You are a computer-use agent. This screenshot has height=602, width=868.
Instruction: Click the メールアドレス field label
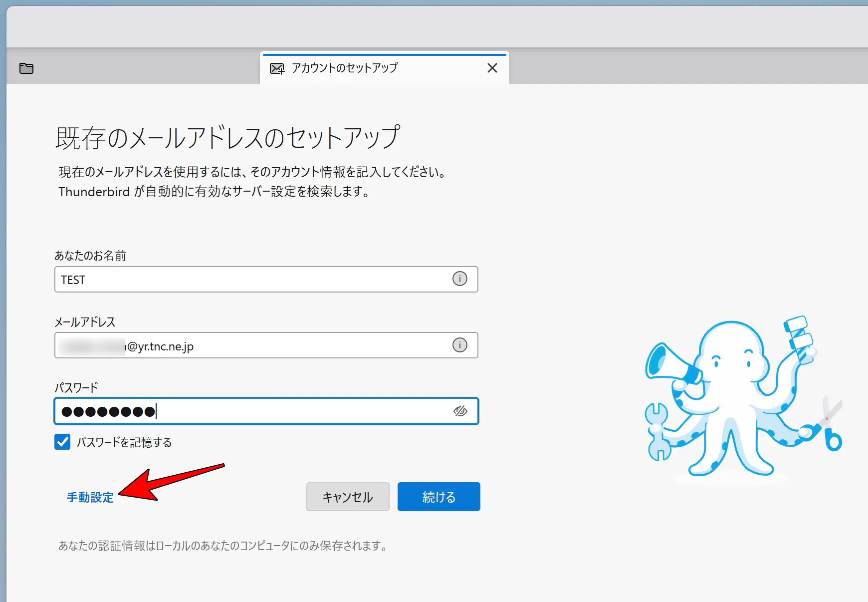(85, 322)
